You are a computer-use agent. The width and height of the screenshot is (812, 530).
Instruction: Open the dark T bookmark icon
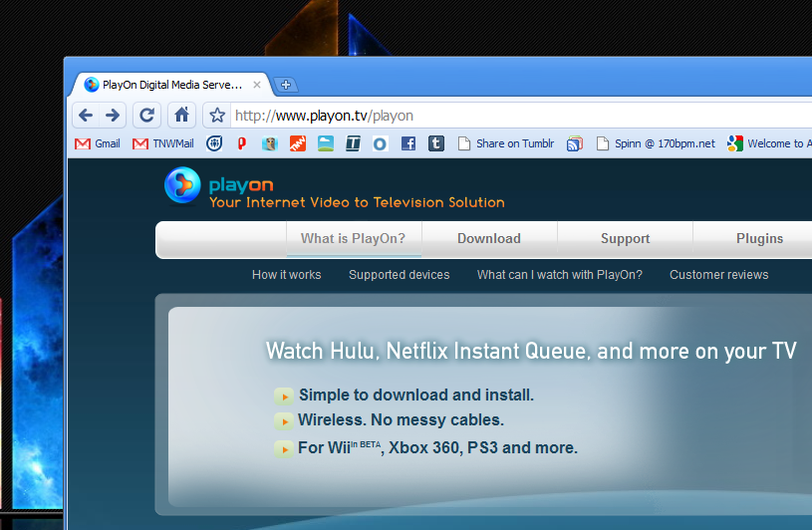tap(353, 143)
